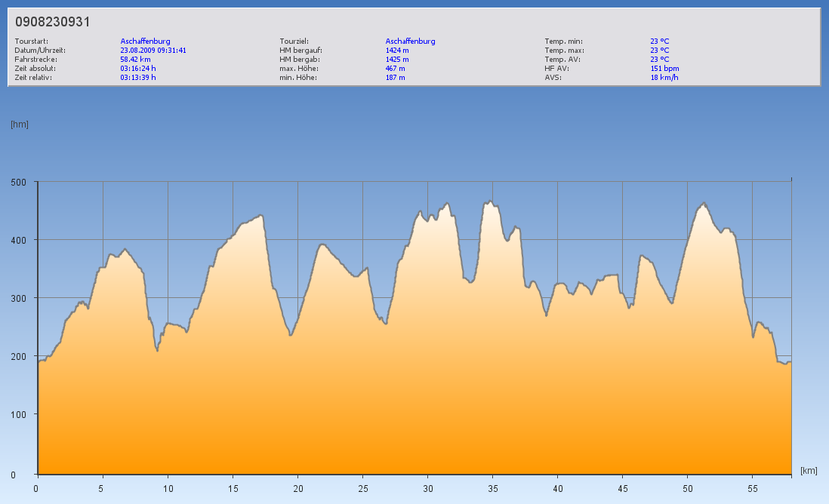Click the Temp. min label
829x504 pixels.
click(x=563, y=41)
